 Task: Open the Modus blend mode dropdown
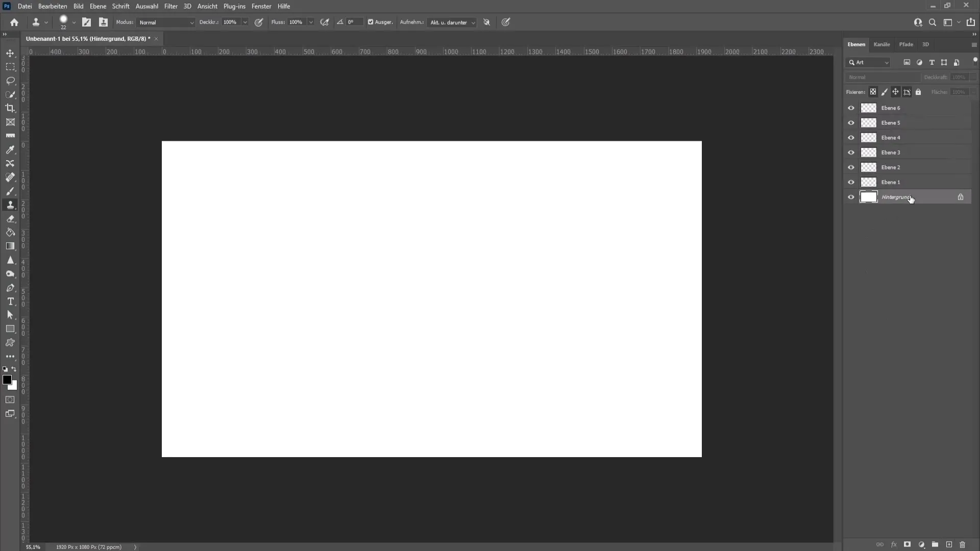[x=166, y=22]
